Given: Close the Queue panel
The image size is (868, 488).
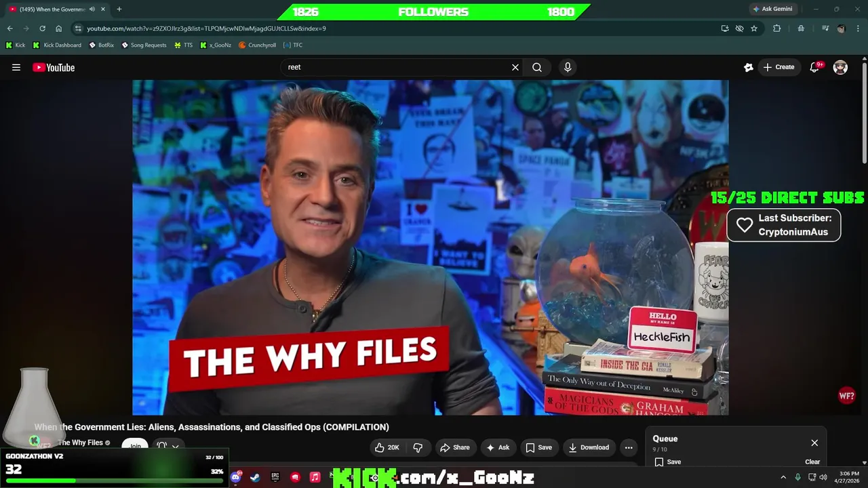Looking at the screenshot, I should [814, 443].
